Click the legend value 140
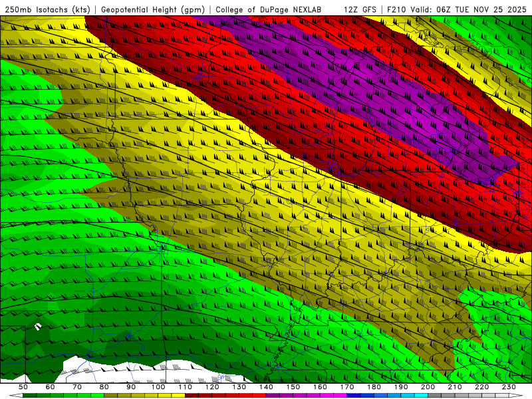Viewport: 532px width, 399px height. pos(266,387)
